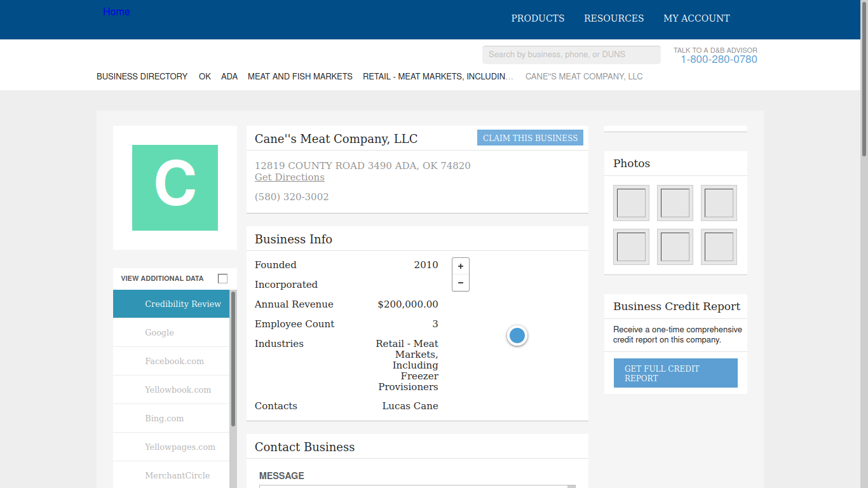This screenshot has height=488, width=868.
Task: Click the Cane''s Meat Company, LLC title
Action: (336, 139)
